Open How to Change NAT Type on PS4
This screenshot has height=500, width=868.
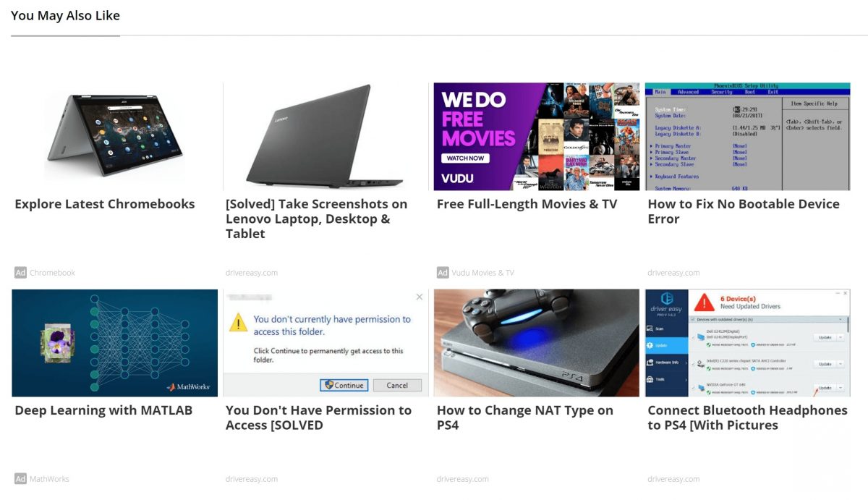(x=525, y=418)
